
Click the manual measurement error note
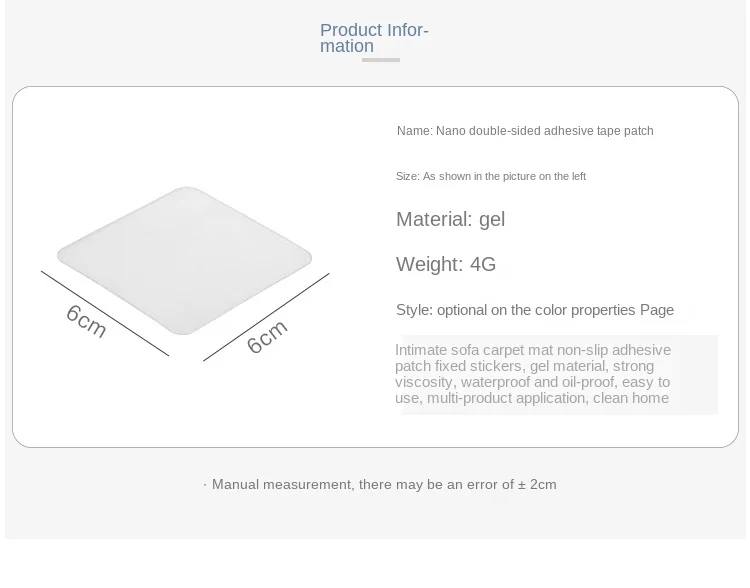click(382, 485)
